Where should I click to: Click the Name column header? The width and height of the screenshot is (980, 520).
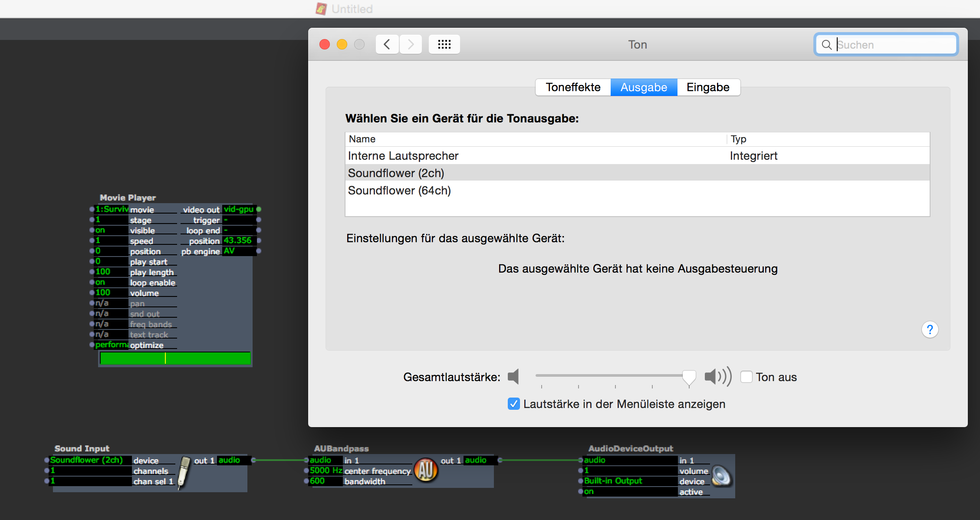click(536, 139)
